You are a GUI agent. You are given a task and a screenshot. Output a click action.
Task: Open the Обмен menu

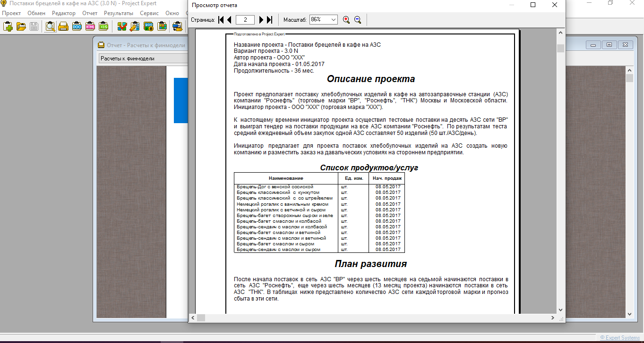tap(36, 13)
